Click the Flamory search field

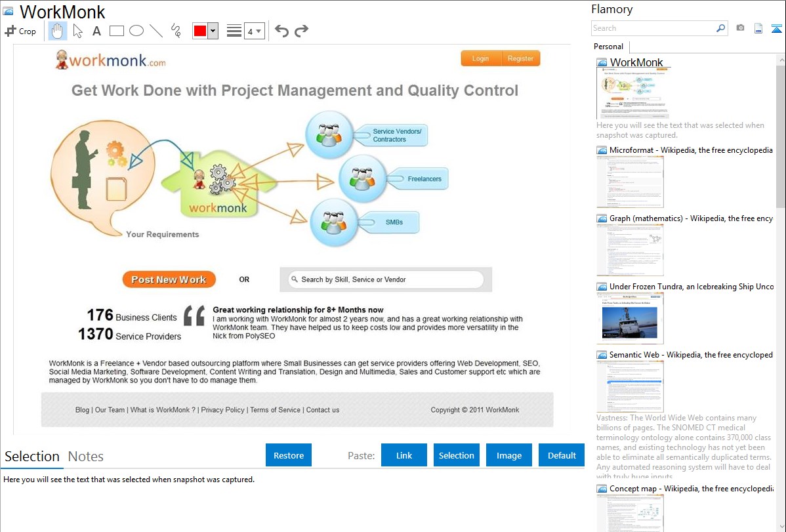653,28
